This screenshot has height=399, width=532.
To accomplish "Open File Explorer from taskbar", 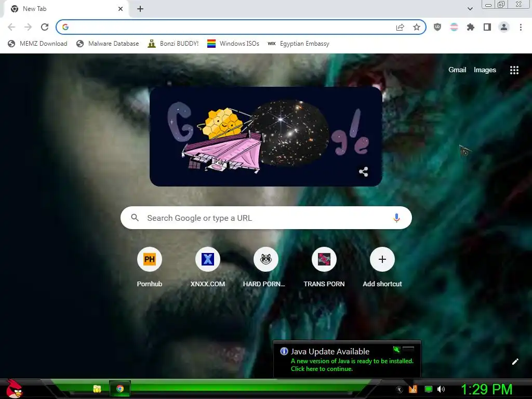I will click(x=97, y=389).
